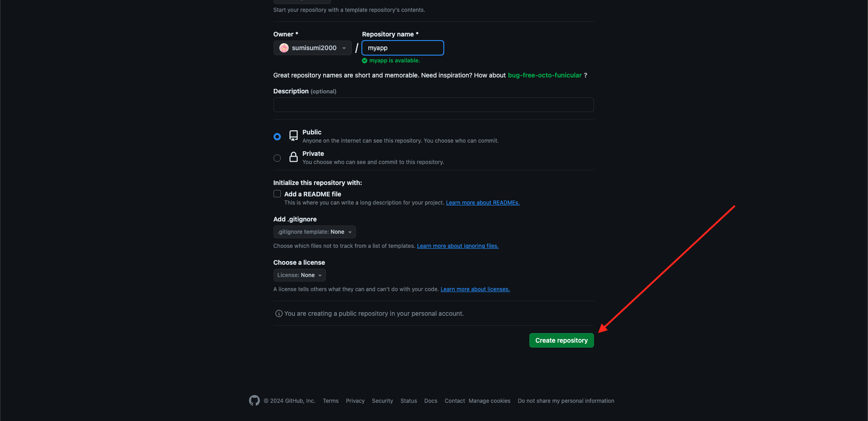
Task: Click the book icon beside Public option
Action: pos(293,135)
